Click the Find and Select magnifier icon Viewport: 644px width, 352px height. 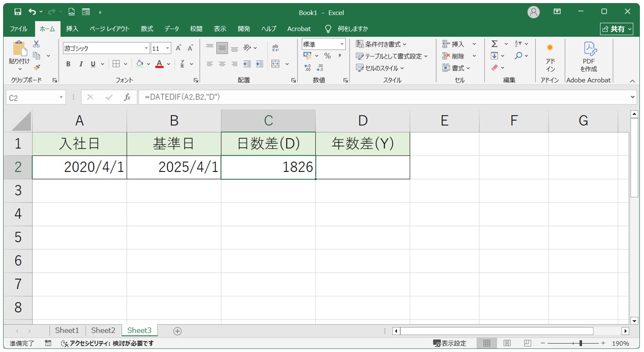coord(518,56)
